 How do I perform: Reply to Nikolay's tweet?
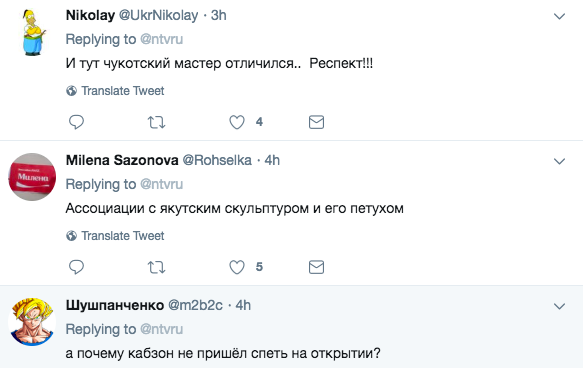tap(77, 122)
